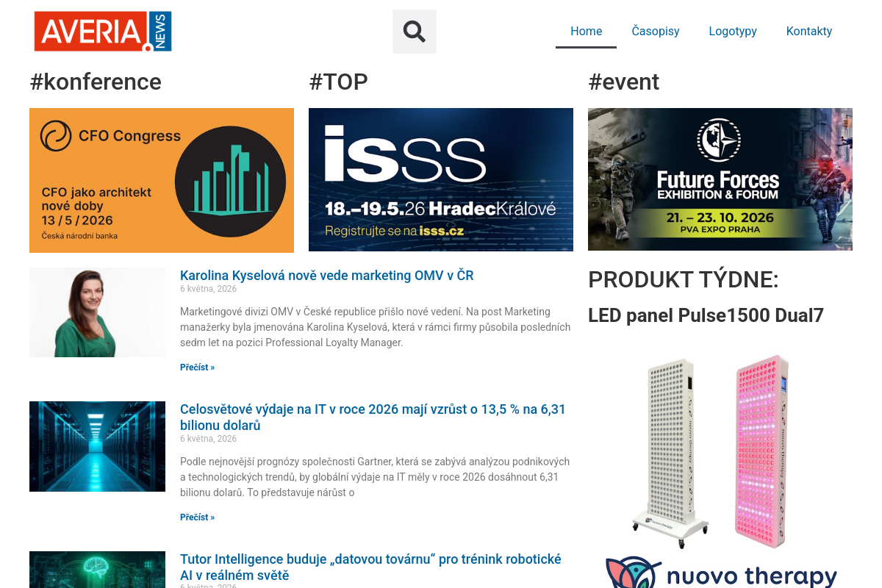Click the CFO Congress banner

(162, 180)
